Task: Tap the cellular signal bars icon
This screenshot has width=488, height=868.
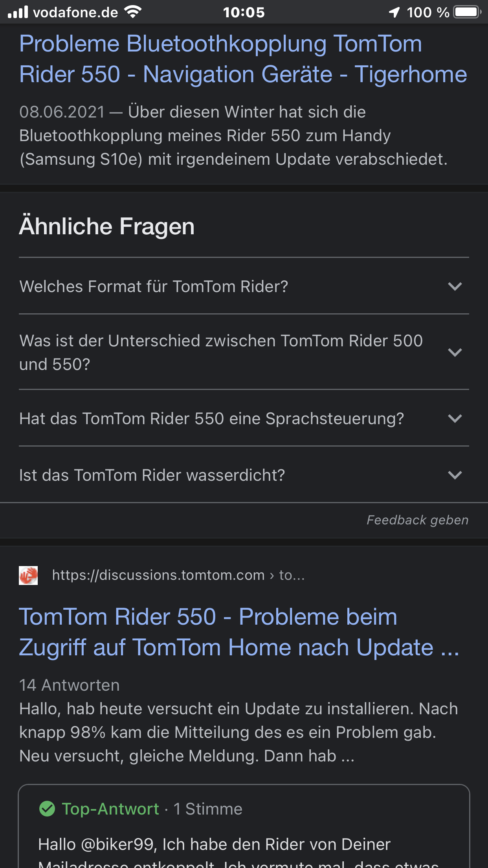Action: pyautogui.click(x=18, y=12)
